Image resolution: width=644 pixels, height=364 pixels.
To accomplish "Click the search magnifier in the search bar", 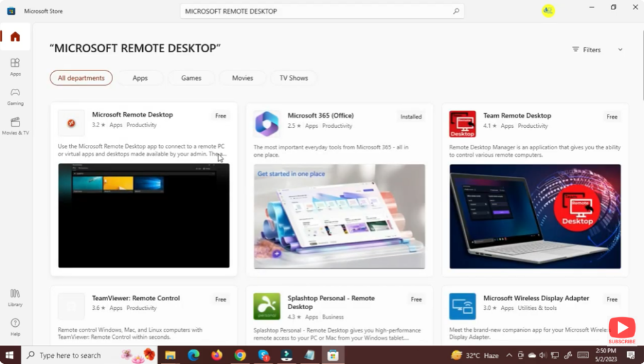I will tap(456, 11).
